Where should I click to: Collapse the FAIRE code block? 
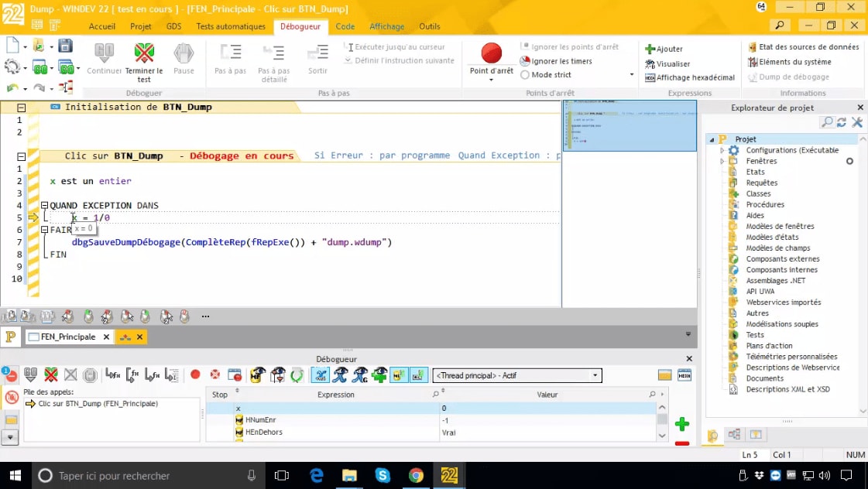tap(44, 230)
